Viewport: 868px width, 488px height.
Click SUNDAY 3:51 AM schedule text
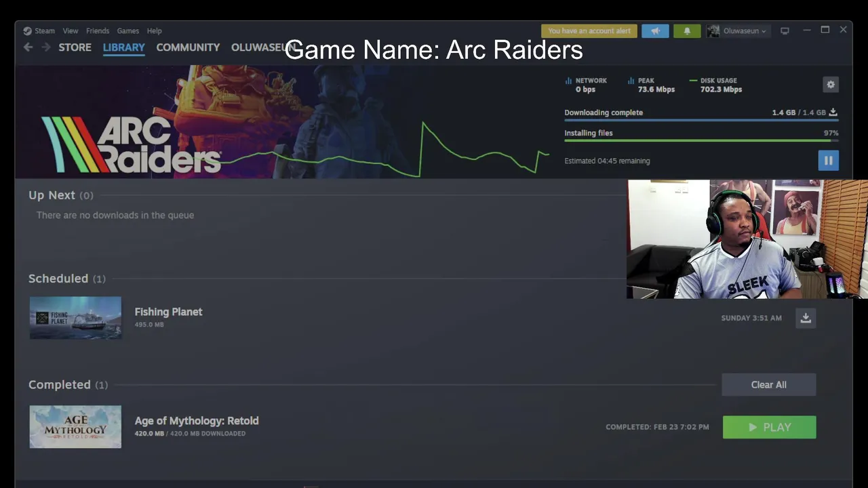click(x=751, y=318)
